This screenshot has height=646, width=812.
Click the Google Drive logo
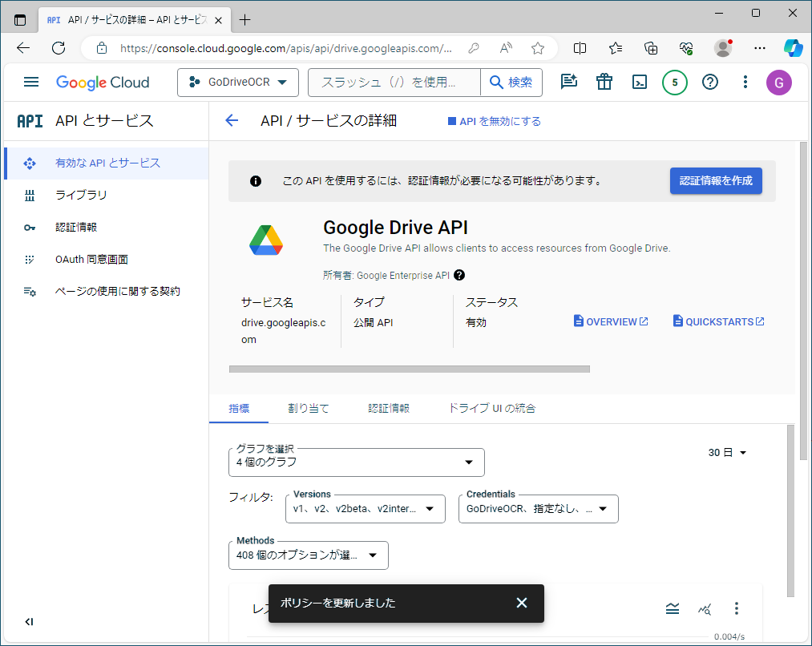(266, 240)
